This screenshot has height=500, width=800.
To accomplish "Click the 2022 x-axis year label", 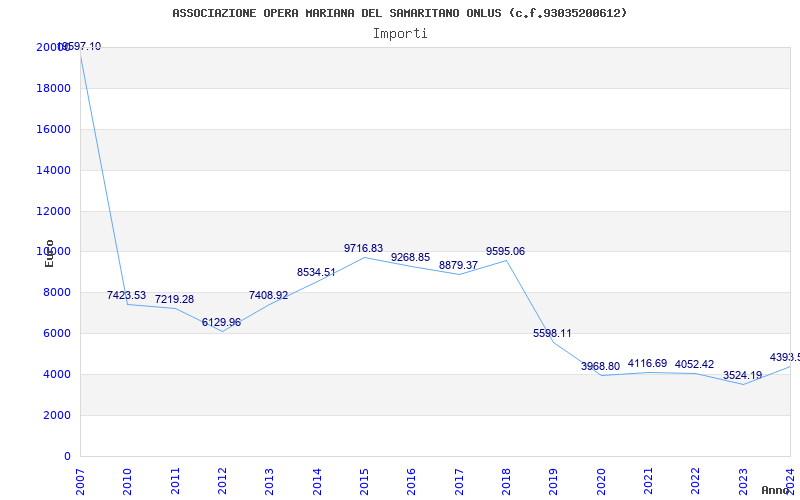I will tap(696, 482).
